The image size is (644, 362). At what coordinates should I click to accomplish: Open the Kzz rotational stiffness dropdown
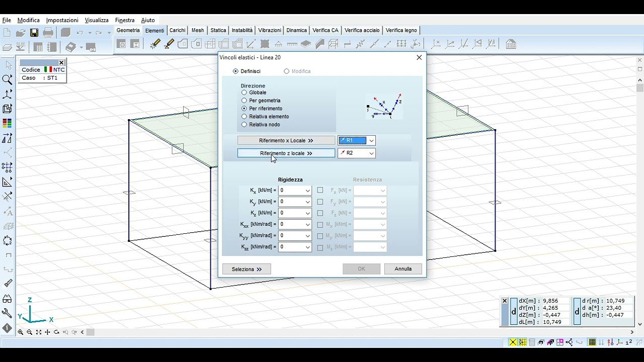click(x=307, y=247)
